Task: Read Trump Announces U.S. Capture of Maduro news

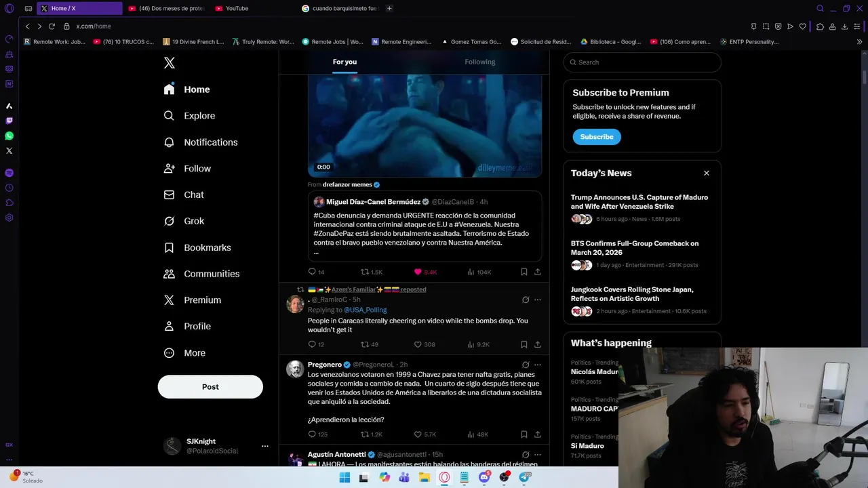Action: (639, 202)
